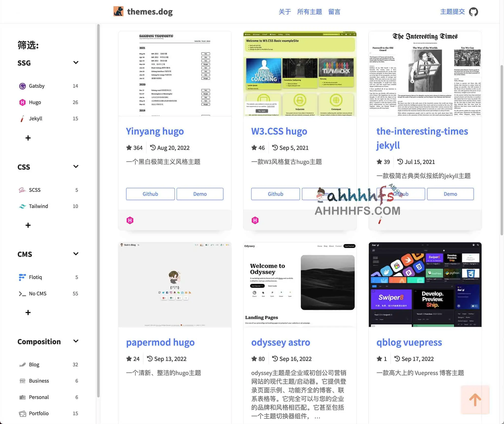This screenshot has height=424, width=504.
Task: Click plus icon to show more SSG filters
Action: pos(28,138)
